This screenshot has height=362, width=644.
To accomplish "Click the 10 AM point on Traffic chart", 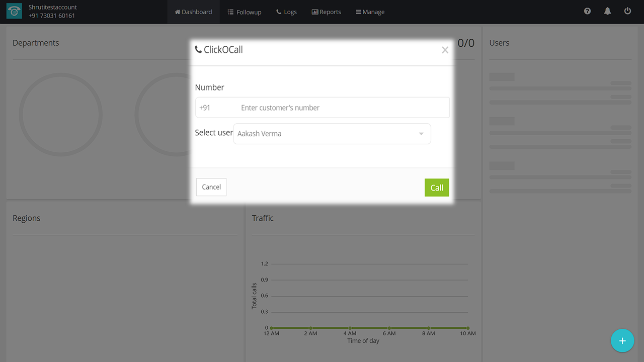I will click(468, 328).
